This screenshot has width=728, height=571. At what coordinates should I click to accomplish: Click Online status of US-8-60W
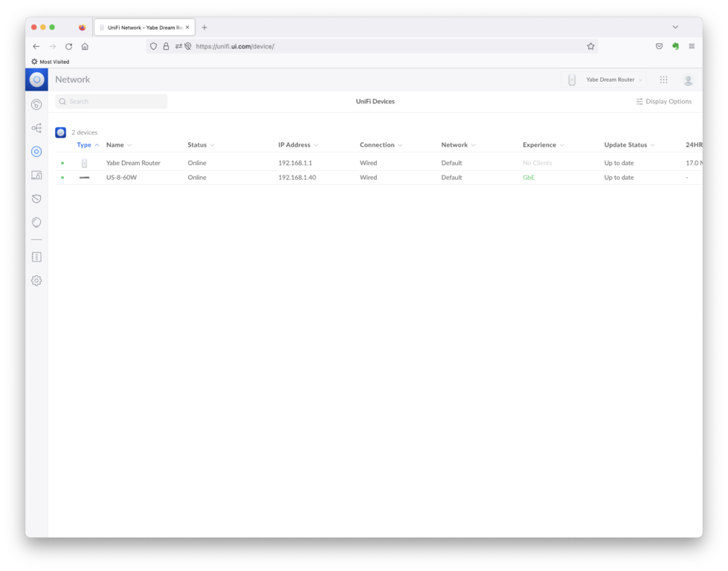[197, 178]
